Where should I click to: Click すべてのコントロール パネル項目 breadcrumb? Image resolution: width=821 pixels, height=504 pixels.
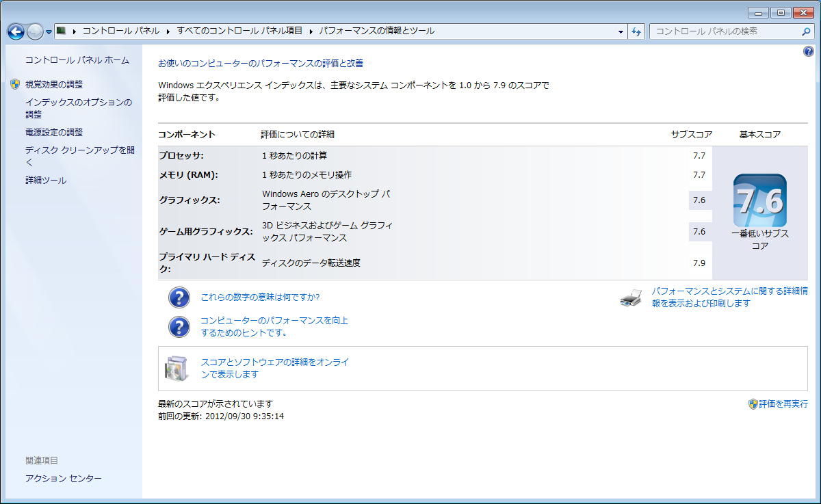click(239, 31)
